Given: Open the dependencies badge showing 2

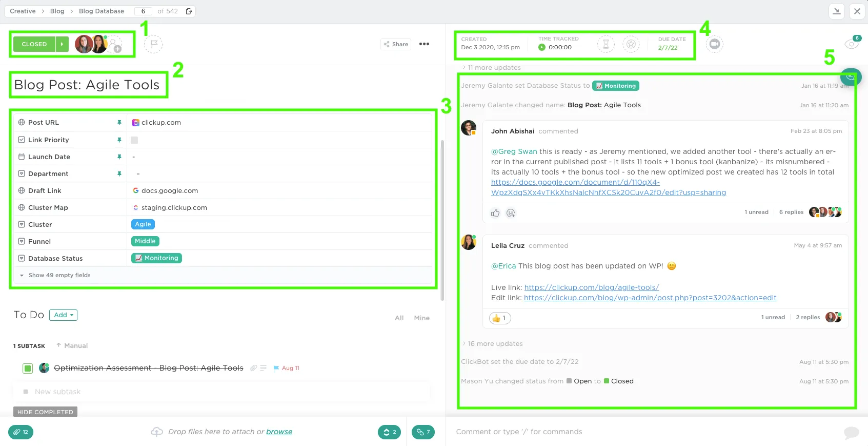Looking at the screenshot, I should pyautogui.click(x=390, y=432).
